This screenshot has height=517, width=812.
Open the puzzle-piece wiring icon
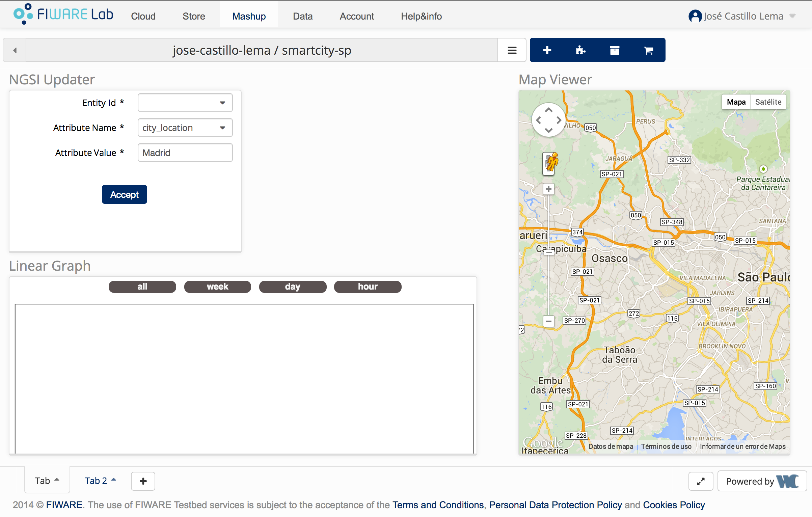[580, 50]
